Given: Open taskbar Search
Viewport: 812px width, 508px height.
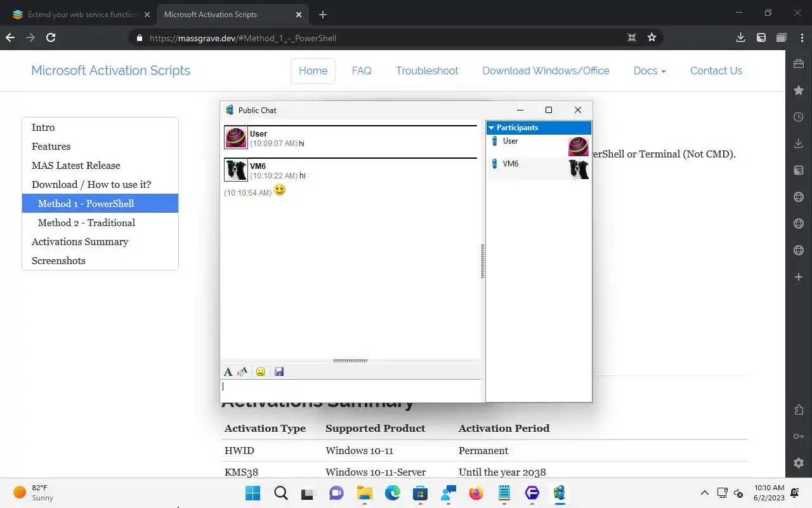Looking at the screenshot, I should 280,493.
